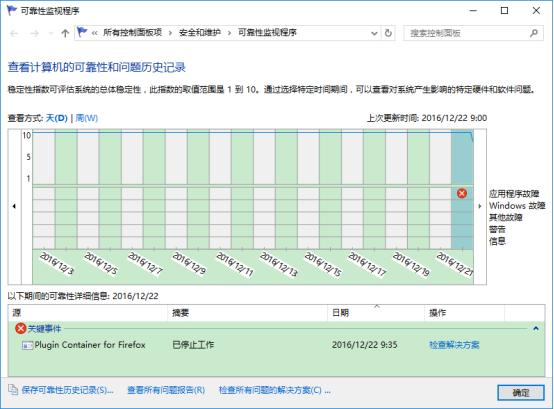554x409 pixels.
Task: Click the red 关键事件 error icon
Action: pyautogui.click(x=20, y=328)
